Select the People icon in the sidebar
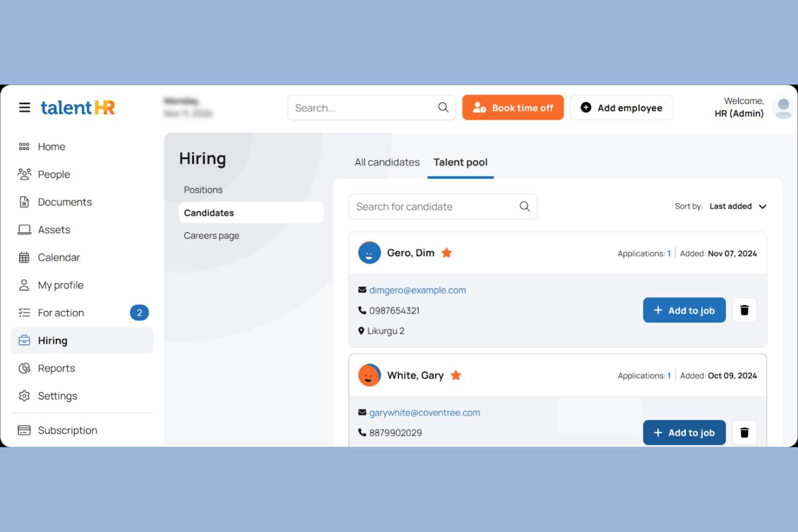Viewport: 798px width, 532px height. click(x=24, y=174)
